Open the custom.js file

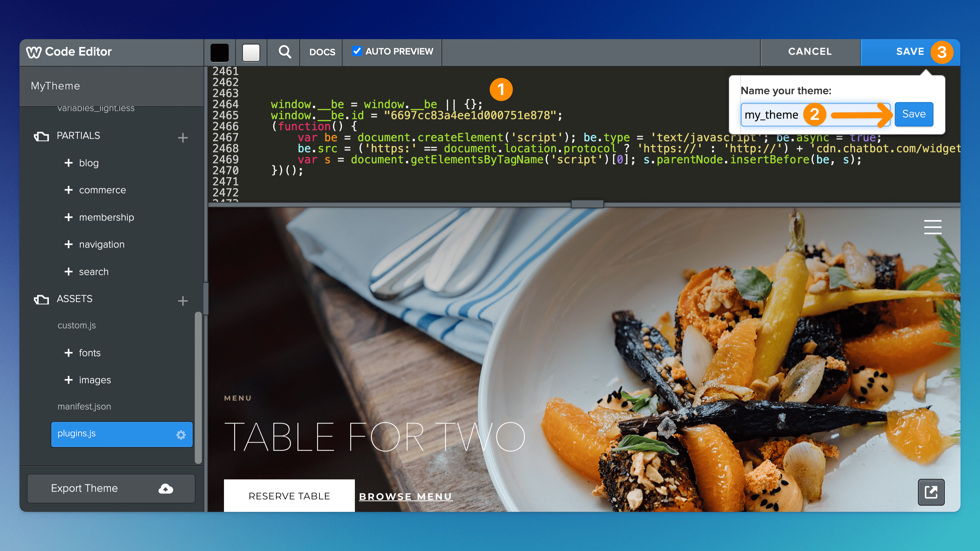tap(76, 326)
